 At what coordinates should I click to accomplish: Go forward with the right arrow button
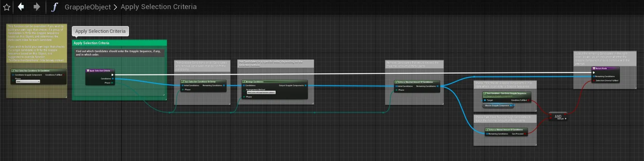pyautogui.click(x=37, y=6)
